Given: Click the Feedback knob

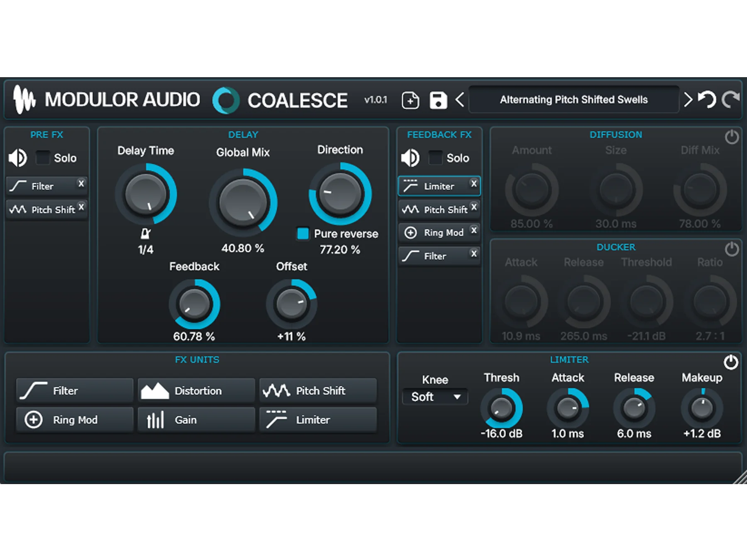Looking at the screenshot, I should click(194, 304).
